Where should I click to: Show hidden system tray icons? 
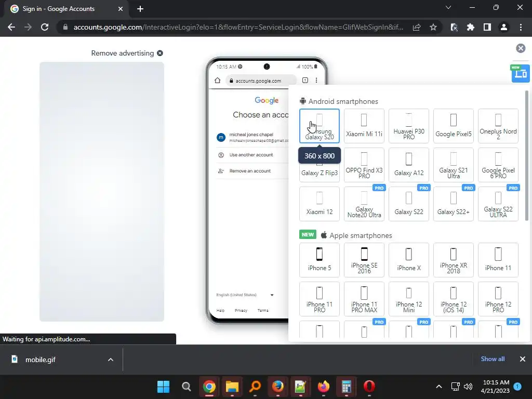point(438,387)
